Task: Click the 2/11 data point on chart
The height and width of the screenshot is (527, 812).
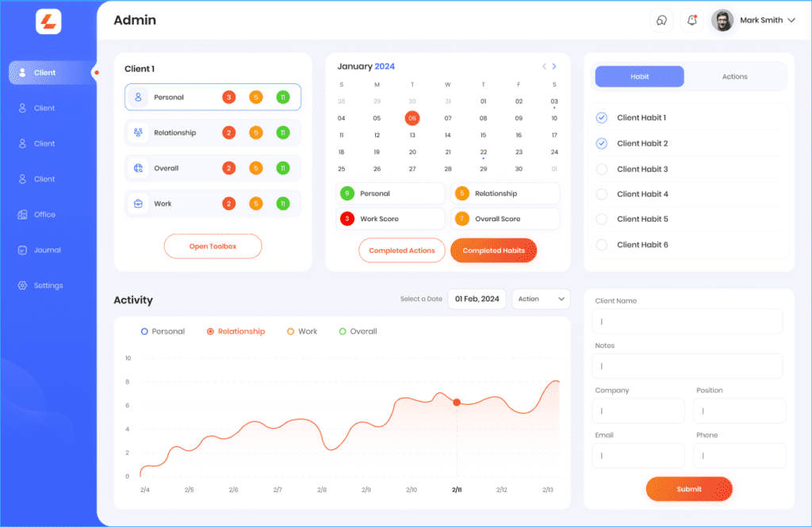Action: (457, 403)
